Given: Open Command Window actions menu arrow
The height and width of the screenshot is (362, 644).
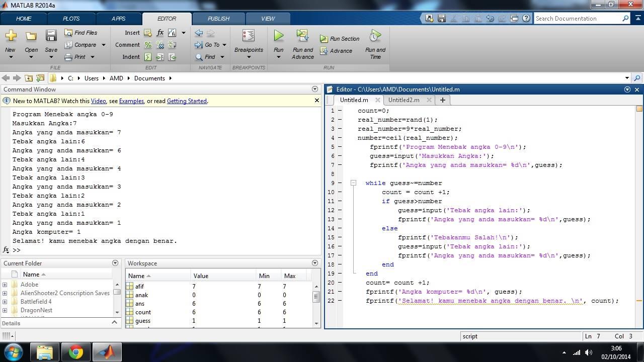Looking at the screenshot, I should tap(315, 89).
